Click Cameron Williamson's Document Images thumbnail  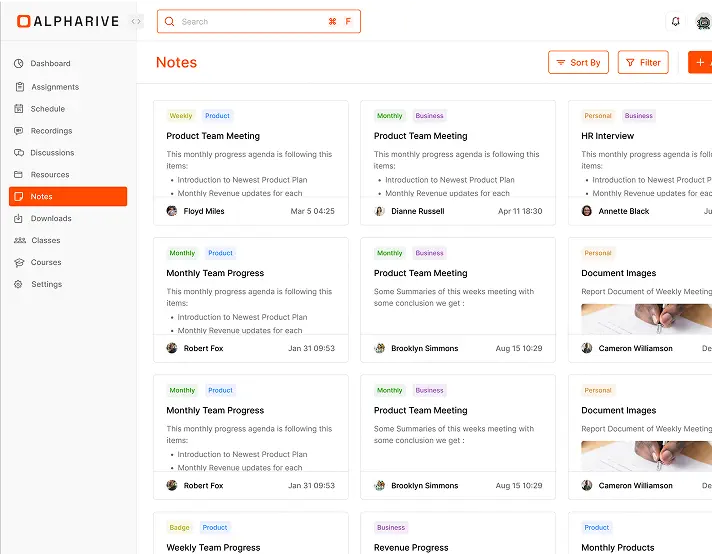pyautogui.click(x=646, y=317)
